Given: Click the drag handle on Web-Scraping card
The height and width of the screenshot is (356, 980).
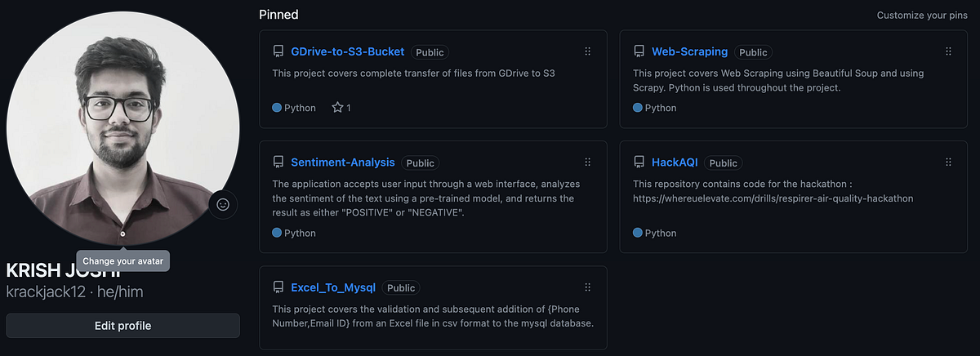Looking at the screenshot, I should pos(948,51).
